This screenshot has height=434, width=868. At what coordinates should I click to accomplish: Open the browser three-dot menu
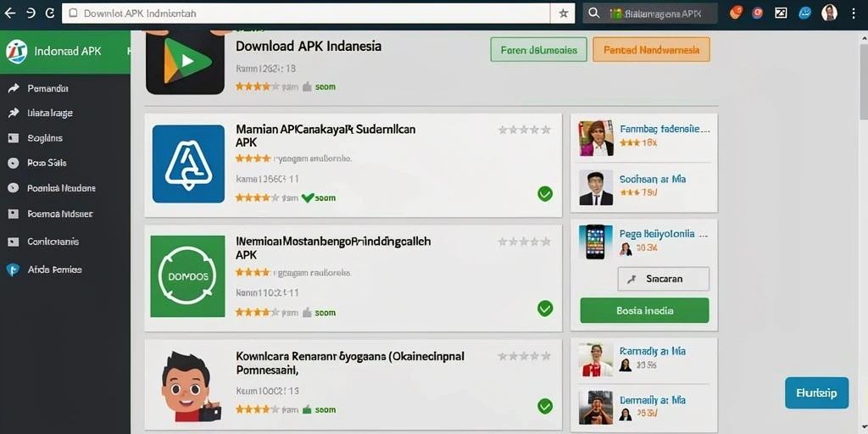(854, 13)
